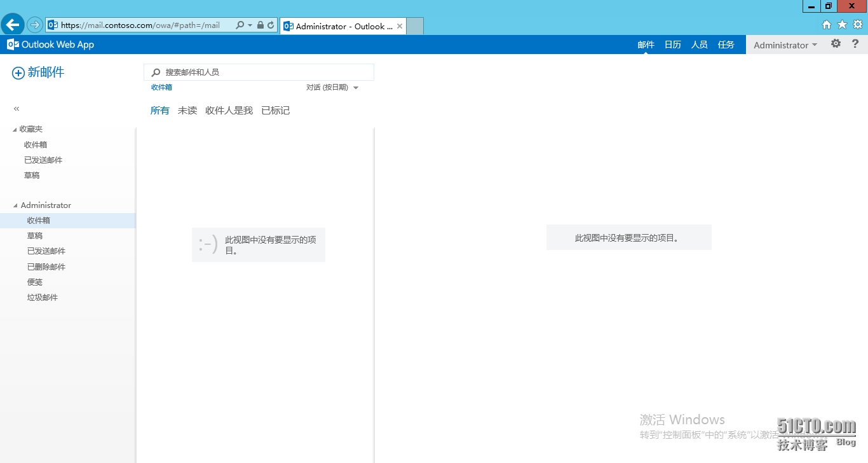Collapse the 收藏夹 folder group
Viewport: 868px width, 463px height.
coord(14,128)
